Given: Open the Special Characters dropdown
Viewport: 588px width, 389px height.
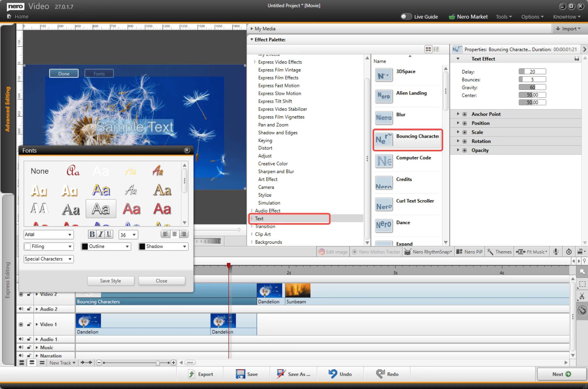Looking at the screenshot, I should (49, 259).
